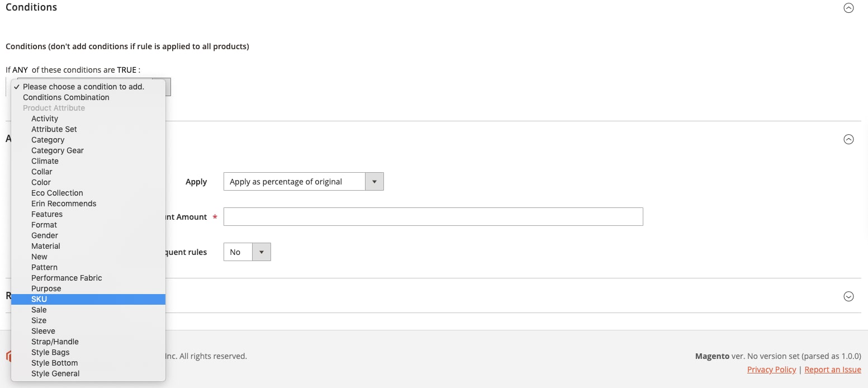
Task: Select the highlighted SKU option
Action: click(x=88, y=299)
